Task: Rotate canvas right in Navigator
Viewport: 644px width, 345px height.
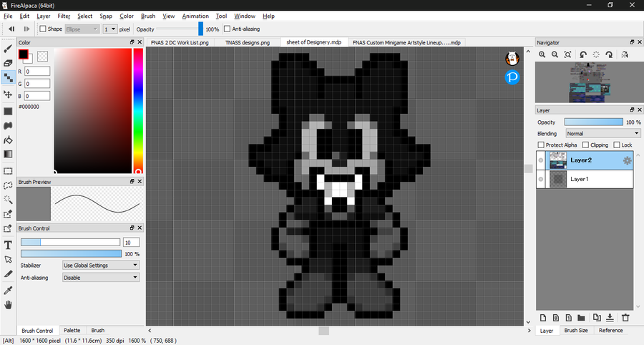Action: (609, 54)
